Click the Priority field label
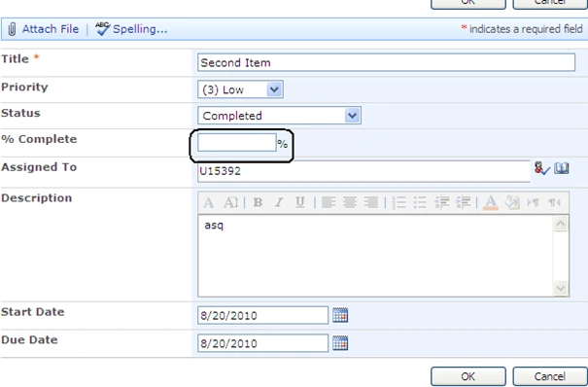588x387 pixels. pyautogui.click(x=24, y=87)
